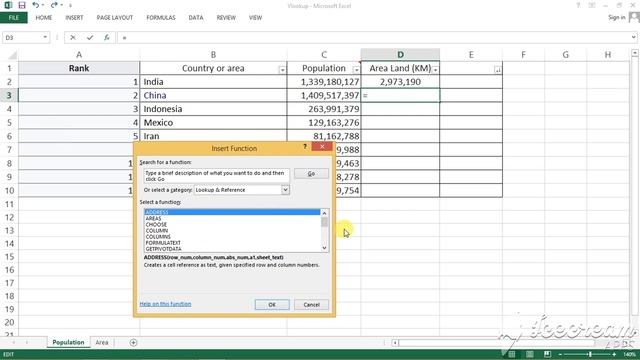
Task: Open the FORMULAS ribbon tab
Action: tap(161, 18)
